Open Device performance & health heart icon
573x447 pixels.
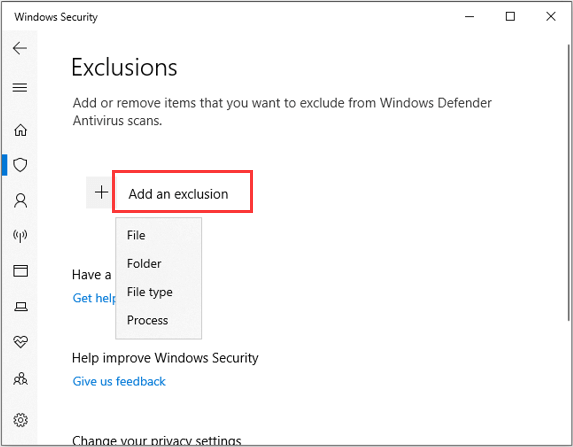[20, 342]
